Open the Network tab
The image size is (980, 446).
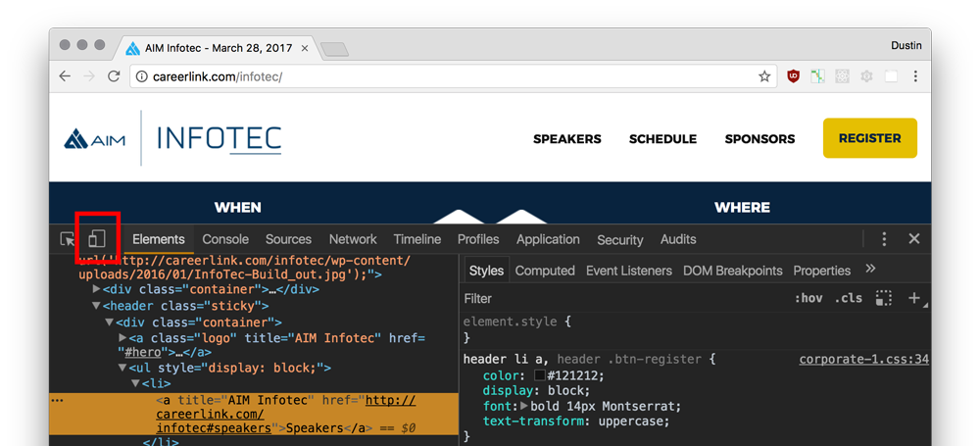353,239
